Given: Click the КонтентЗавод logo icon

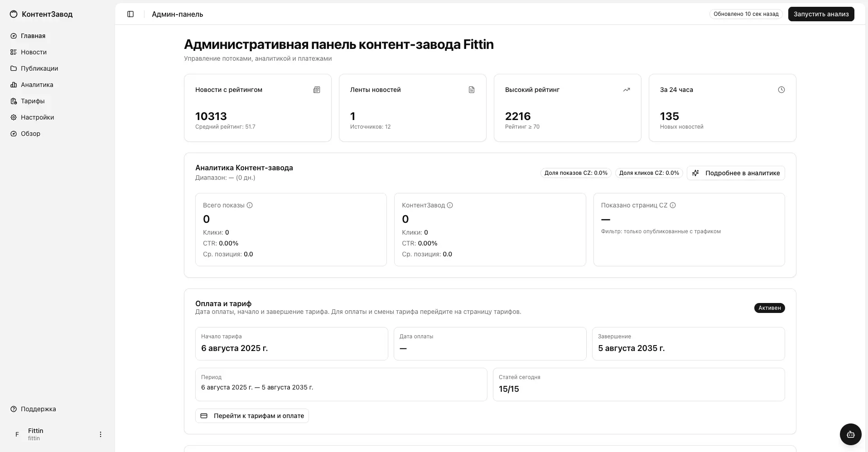Looking at the screenshot, I should (14, 14).
